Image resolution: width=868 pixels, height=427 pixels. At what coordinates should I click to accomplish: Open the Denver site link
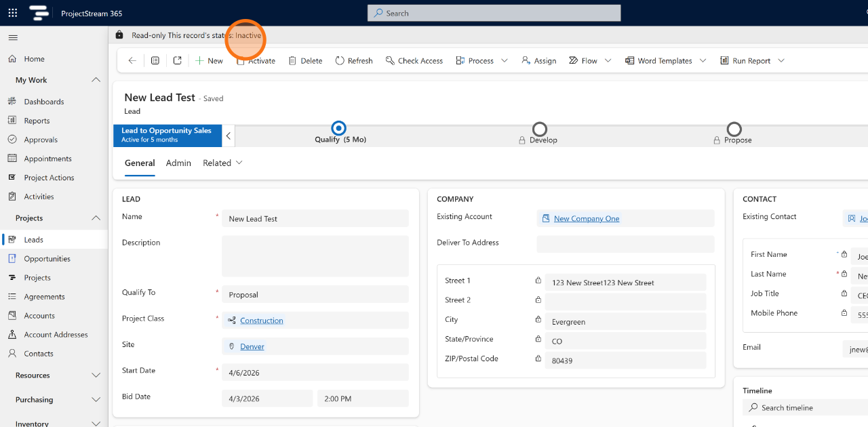[252, 346]
